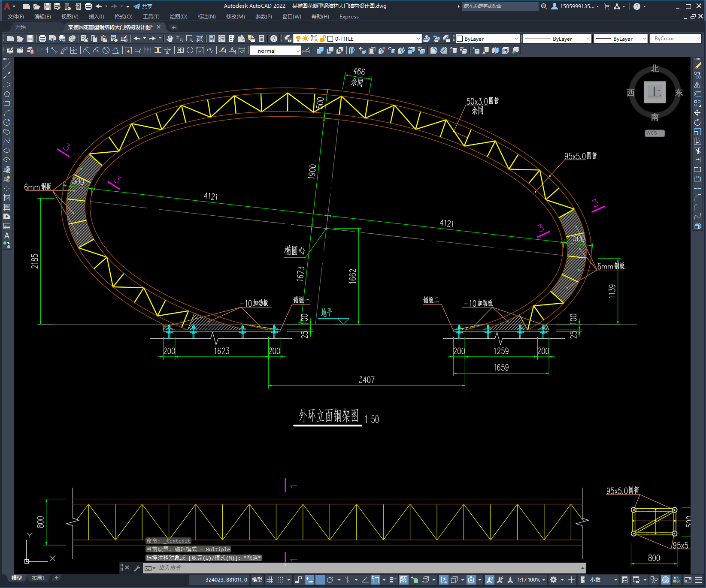Open the 文件(F) menu
706x588 pixels.
pyautogui.click(x=16, y=17)
